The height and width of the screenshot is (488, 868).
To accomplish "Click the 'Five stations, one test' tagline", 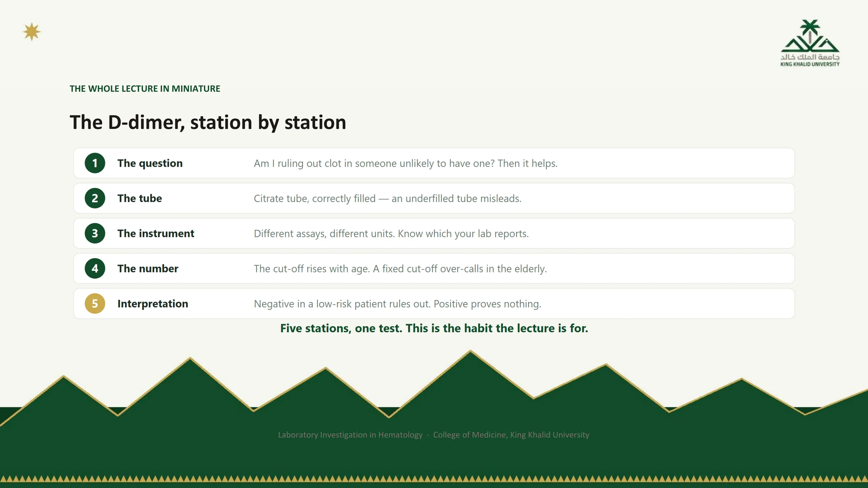I will (x=434, y=328).
